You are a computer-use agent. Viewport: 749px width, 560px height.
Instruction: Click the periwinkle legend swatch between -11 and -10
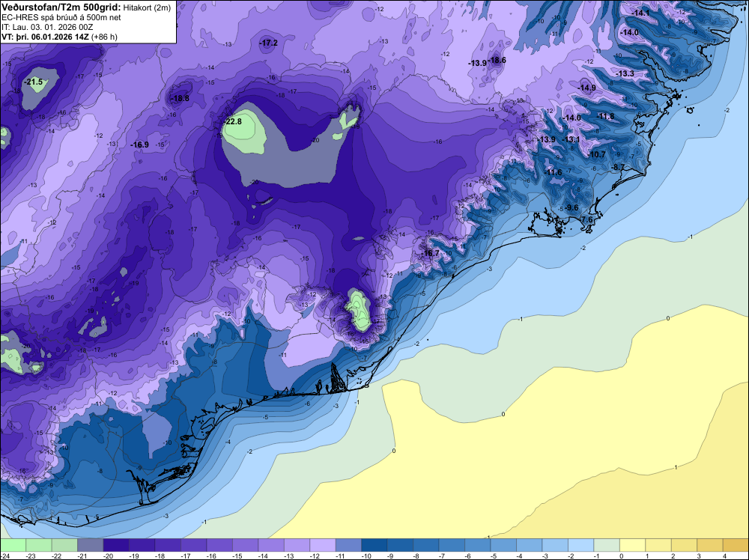coord(349,545)
